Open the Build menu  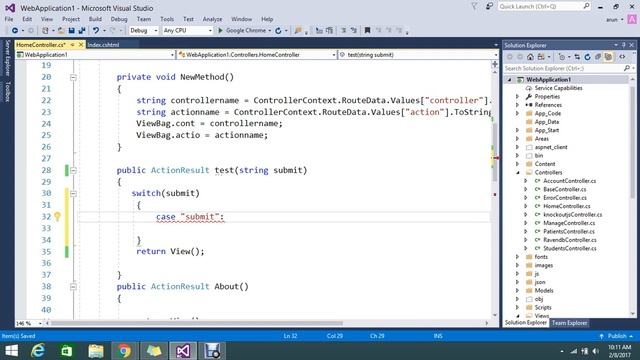click(x=95, y=19)
